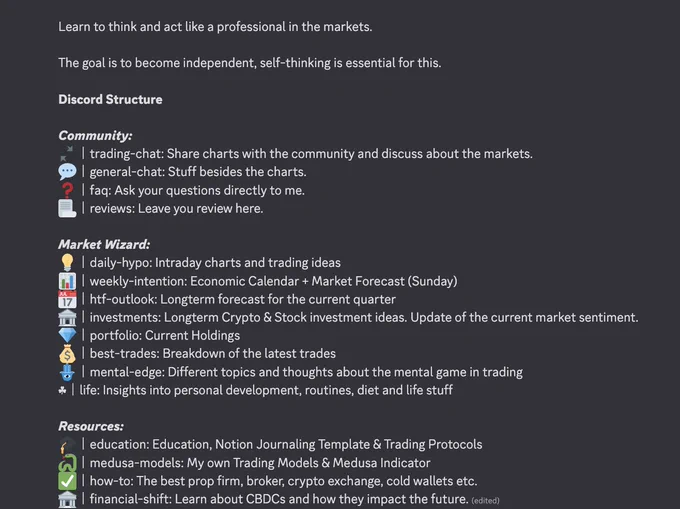Click the Market Wizard section heading

[x=104, y=245]
